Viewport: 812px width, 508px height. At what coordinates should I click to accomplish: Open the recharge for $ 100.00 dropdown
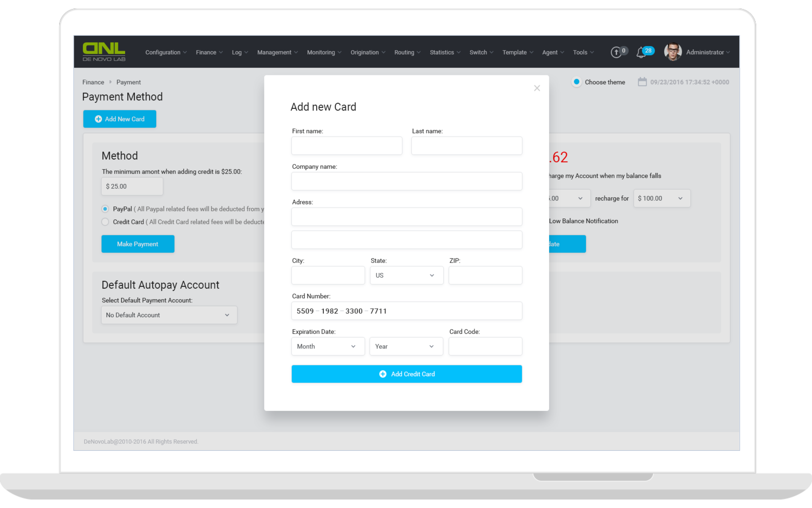click(x=662, y=198)
